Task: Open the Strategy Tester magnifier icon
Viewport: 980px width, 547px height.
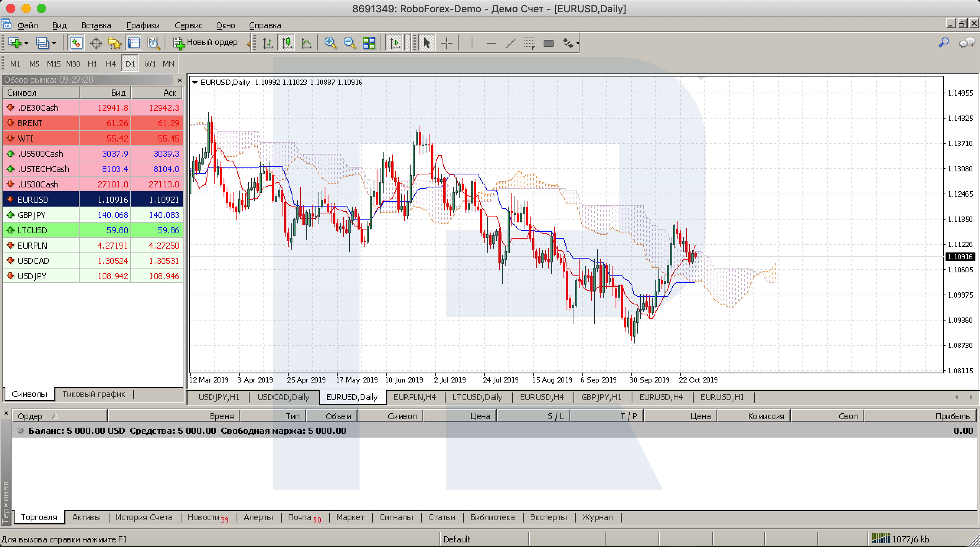Action: [x=154, y=43]
